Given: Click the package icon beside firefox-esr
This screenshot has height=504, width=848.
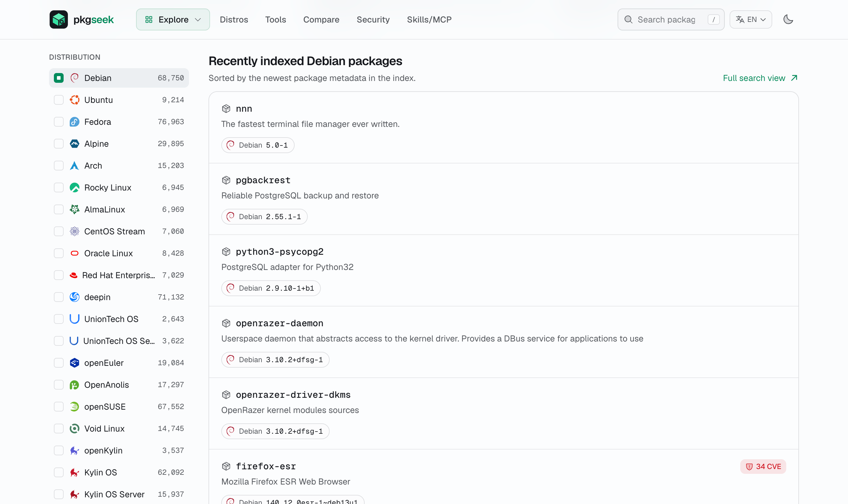Looking at the screenshot, I should [226, 466].
